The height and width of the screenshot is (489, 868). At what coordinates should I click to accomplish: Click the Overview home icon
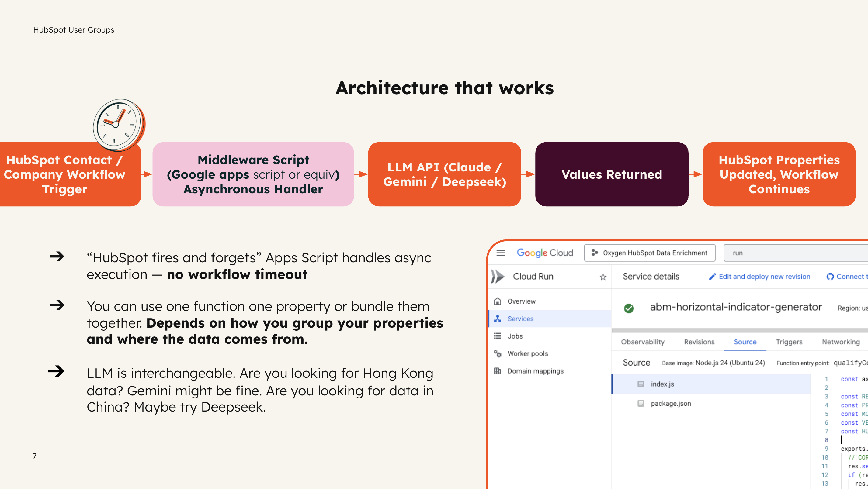497,301
